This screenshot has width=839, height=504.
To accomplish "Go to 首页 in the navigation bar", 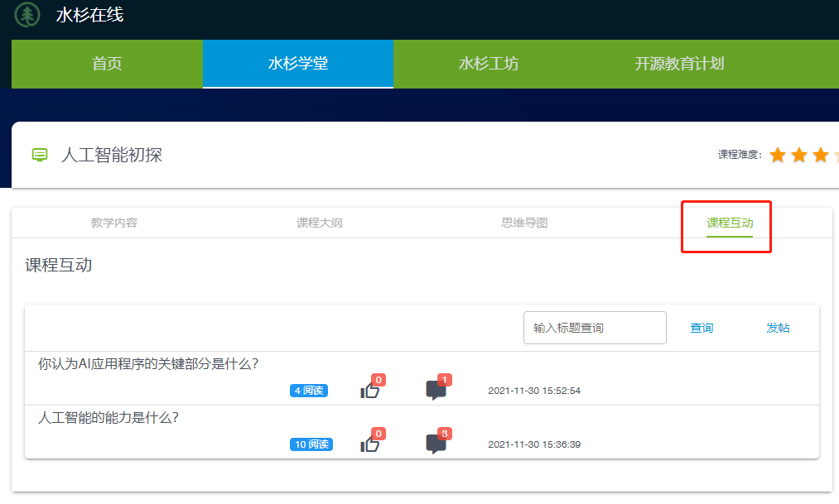I will (107, 64).
